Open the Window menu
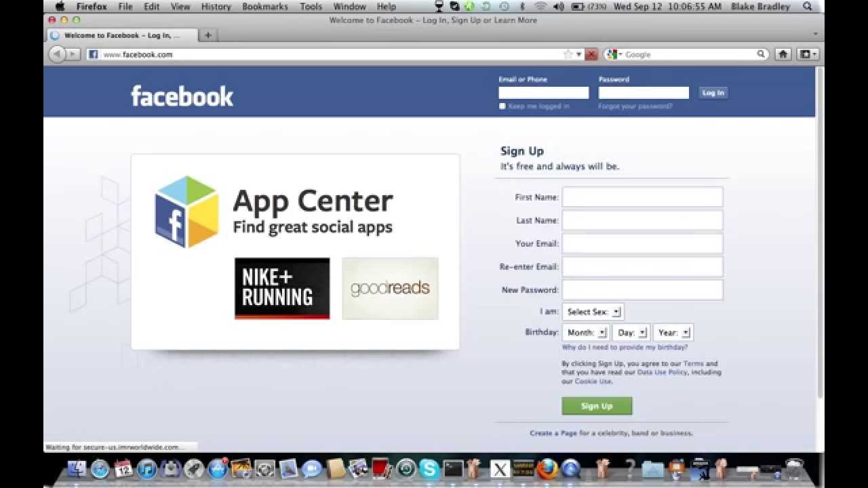Image resolution: width=868 pixels, height=488 pixels. 349,6
